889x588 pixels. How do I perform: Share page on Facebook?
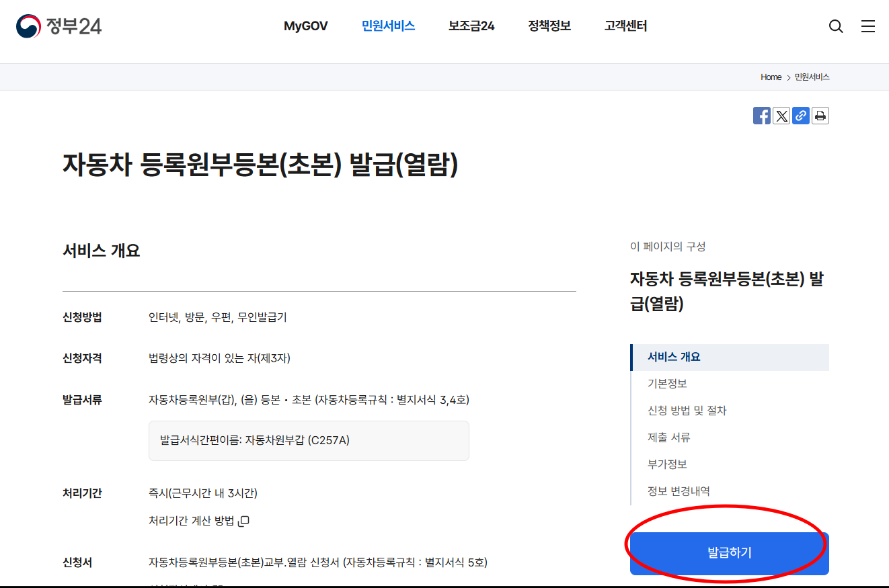[762, 116]
